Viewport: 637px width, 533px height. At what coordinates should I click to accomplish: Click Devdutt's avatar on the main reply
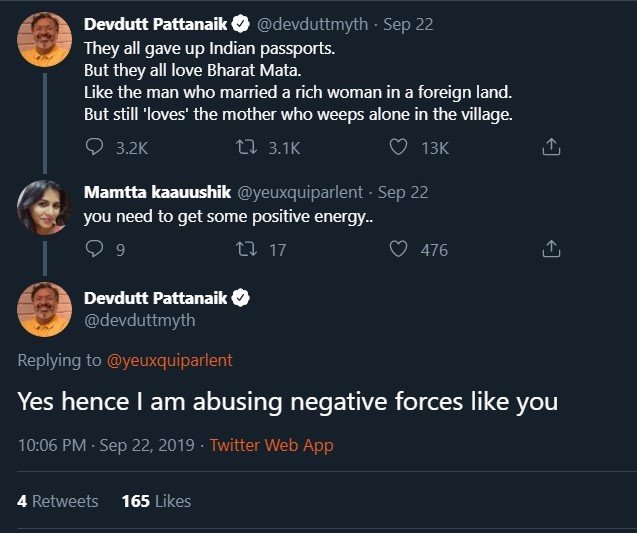click(x=44, y=308)
